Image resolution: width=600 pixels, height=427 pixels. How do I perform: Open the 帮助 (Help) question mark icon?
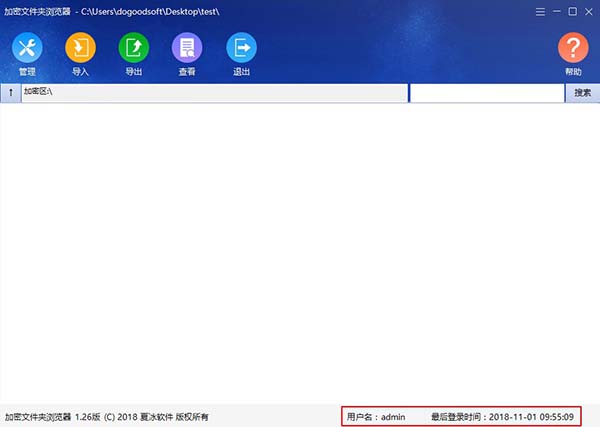coord(573,47)
